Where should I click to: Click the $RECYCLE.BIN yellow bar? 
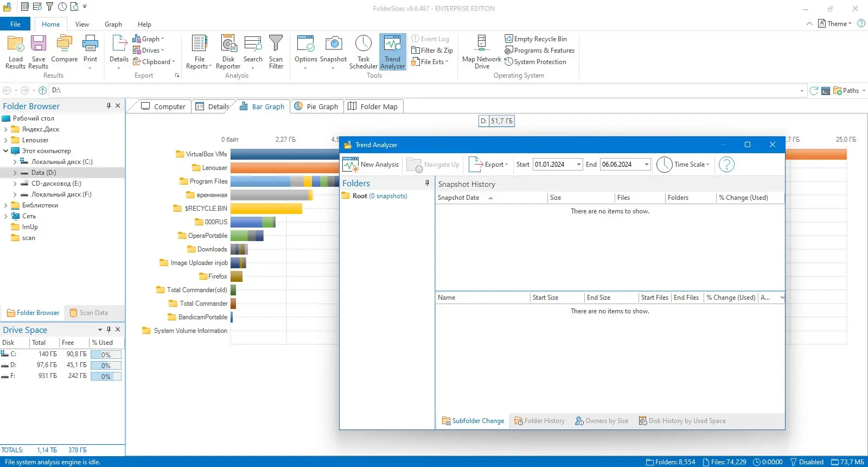click(x=266, y=209)
